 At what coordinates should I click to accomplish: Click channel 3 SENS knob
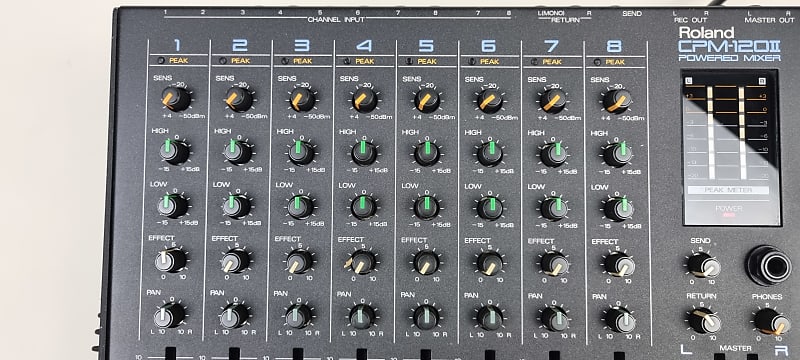pyautogui.click(x=302, y=99)
